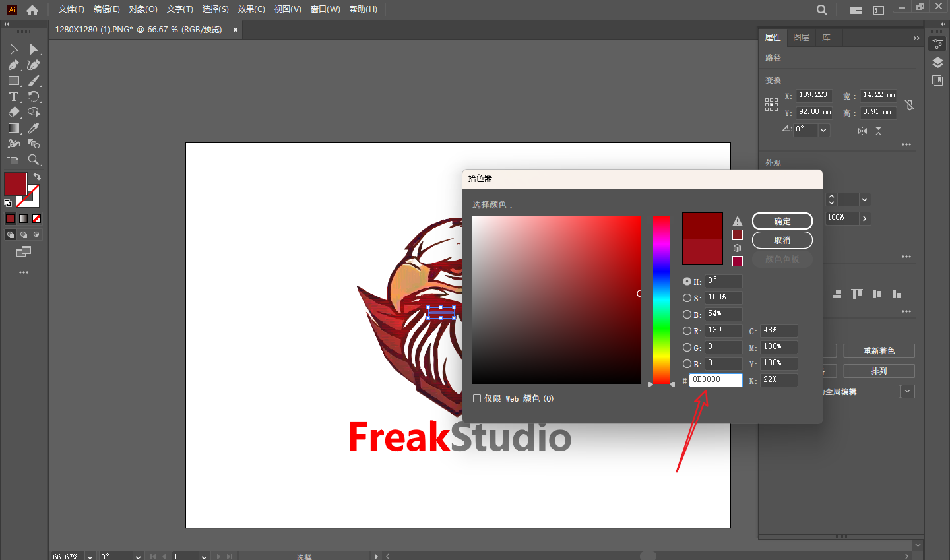Image resolution: width=950 pixels, height=560 pixels.
Task: Click inside the color field square
Action: coord(556,299)
